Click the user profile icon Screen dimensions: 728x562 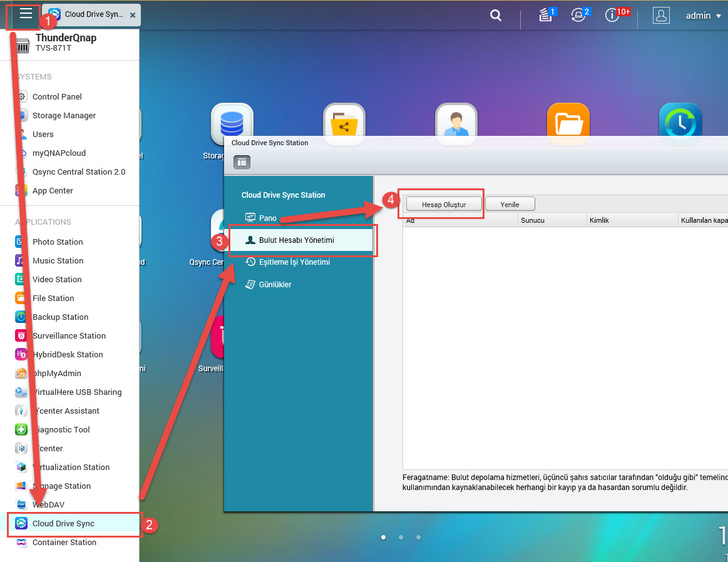tap(660, 15)
